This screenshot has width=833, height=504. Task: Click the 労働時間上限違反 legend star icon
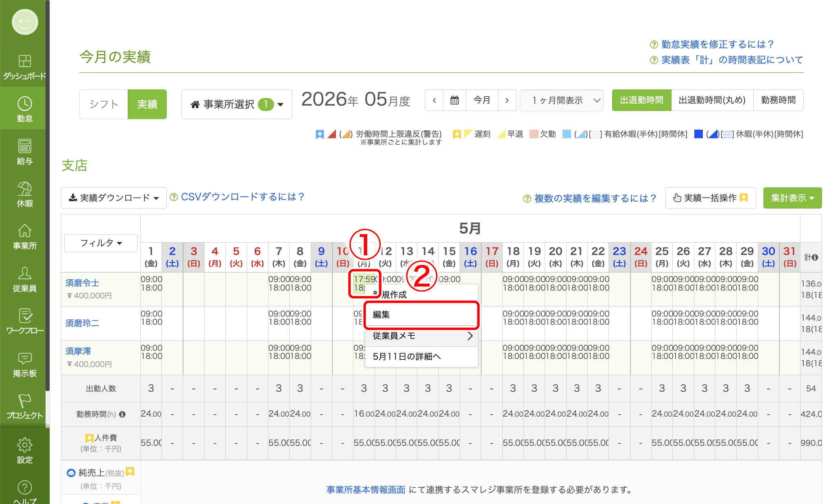click(x=320, y=134)
